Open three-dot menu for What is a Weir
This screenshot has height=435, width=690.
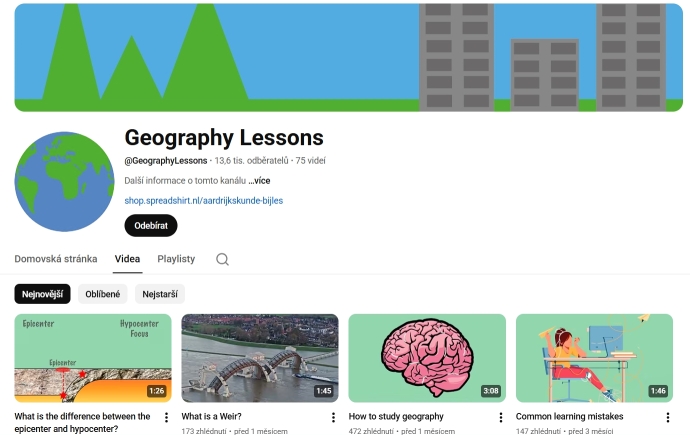[x=333, y=417]
